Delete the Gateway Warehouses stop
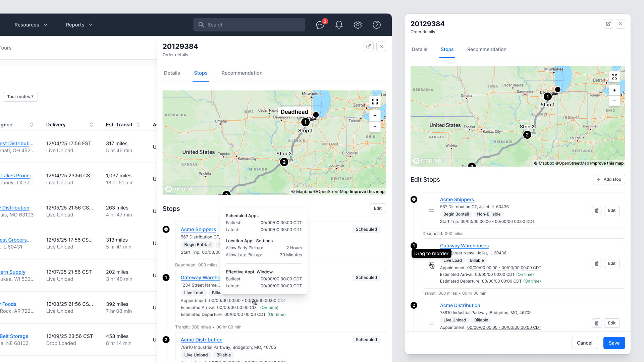This screenshot has height=362, width=644. tap(596, 263)
